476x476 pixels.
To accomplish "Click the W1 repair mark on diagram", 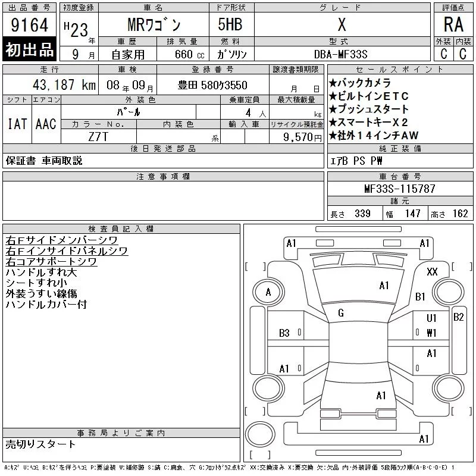I will [x=432, y=333].
